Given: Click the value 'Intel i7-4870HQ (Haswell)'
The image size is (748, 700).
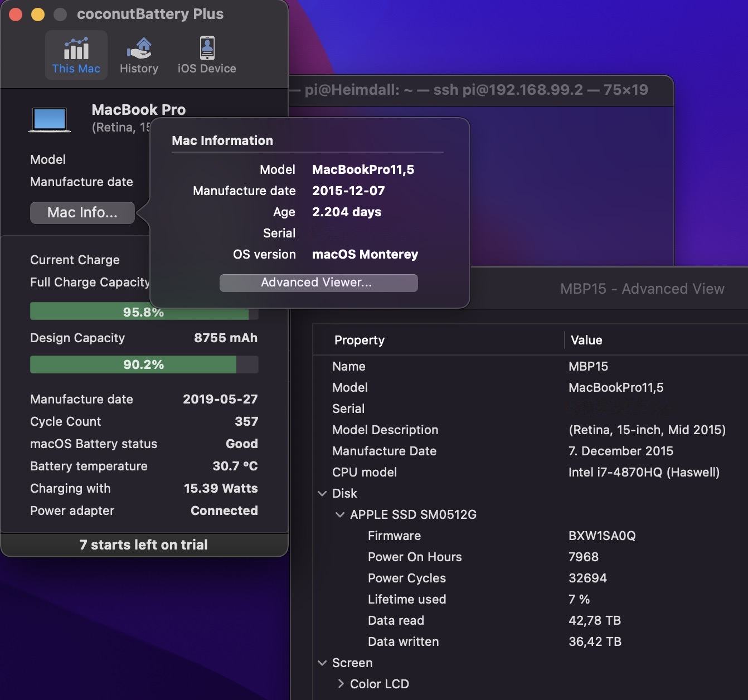Looking at the screenshot, I should [644, 472].
